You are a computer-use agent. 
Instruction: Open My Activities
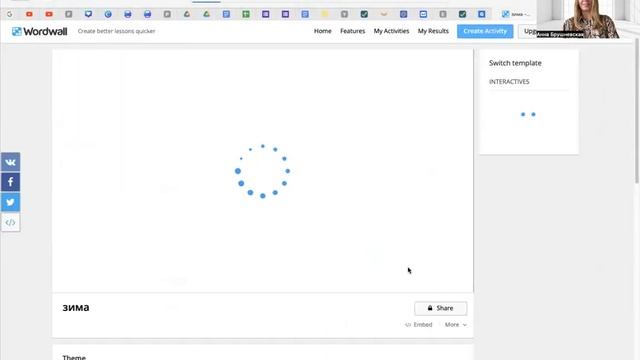[x=391, y=31]
